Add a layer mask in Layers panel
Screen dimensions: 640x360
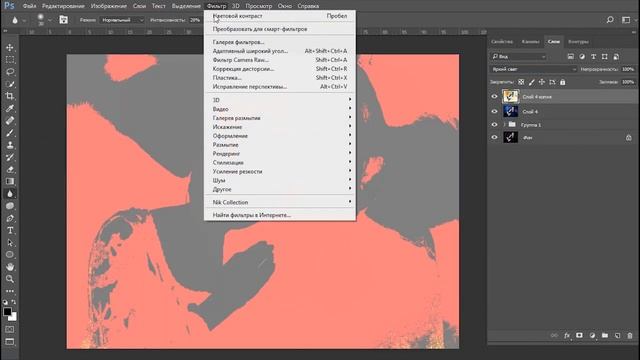(x=579, y=336)
